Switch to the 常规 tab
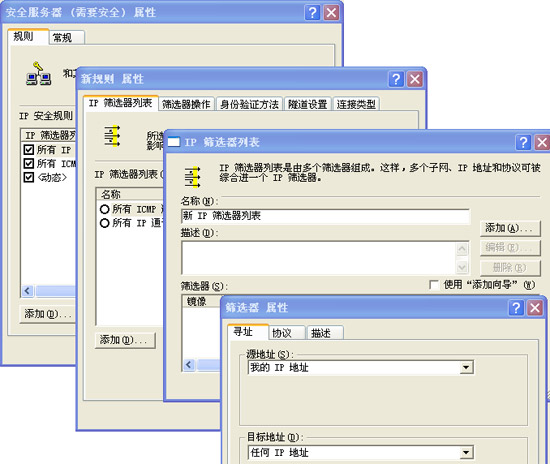550x464 pixels. tap(67, 38)
